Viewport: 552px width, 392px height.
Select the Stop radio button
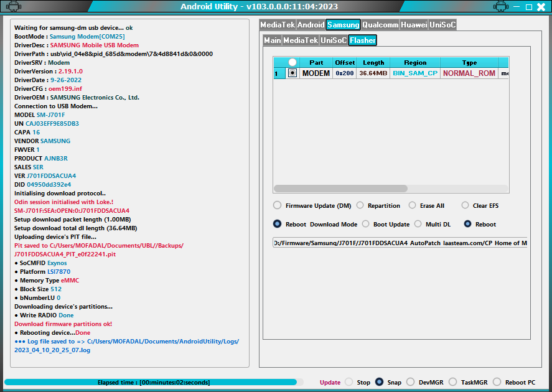pos(349,382)
